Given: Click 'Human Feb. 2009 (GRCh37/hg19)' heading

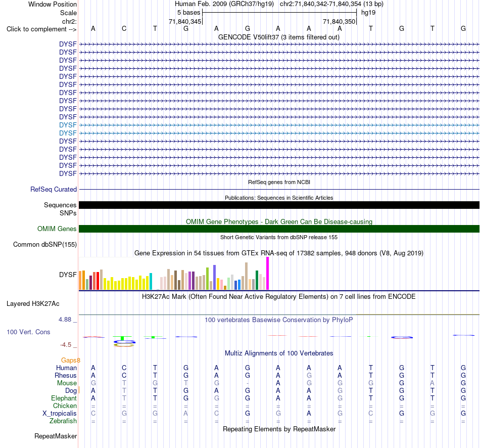Looking at the screenshot, I should pyautogui.click(x=225, y=4).
